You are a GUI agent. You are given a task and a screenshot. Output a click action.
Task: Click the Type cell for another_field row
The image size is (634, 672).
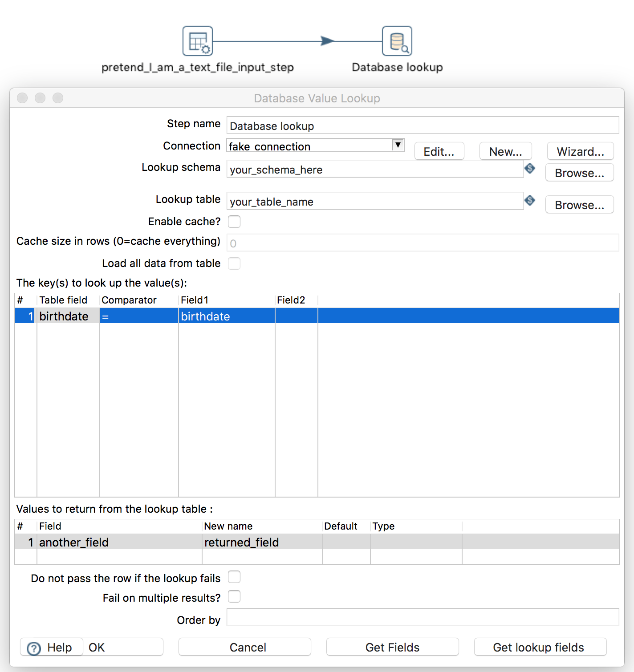(415, 542)
